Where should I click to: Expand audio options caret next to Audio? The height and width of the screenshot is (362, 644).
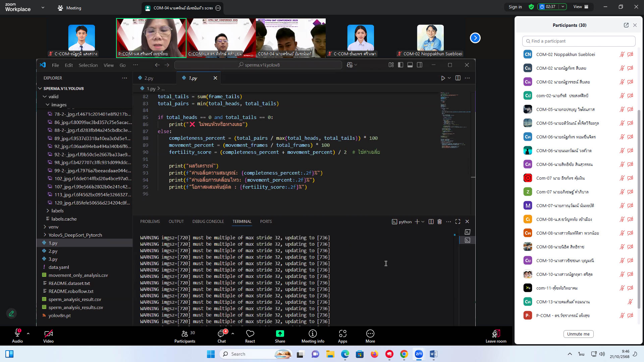coord(28,334)
